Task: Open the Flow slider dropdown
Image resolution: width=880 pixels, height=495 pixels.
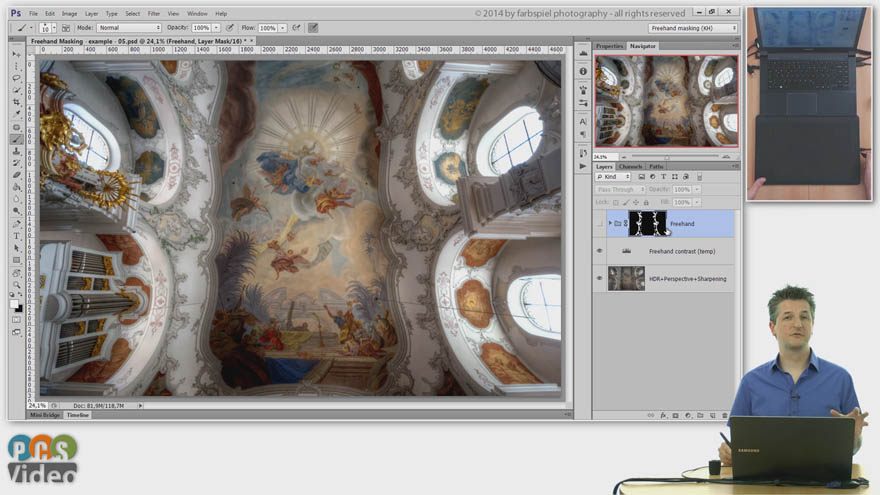Action: click(283, 28)
